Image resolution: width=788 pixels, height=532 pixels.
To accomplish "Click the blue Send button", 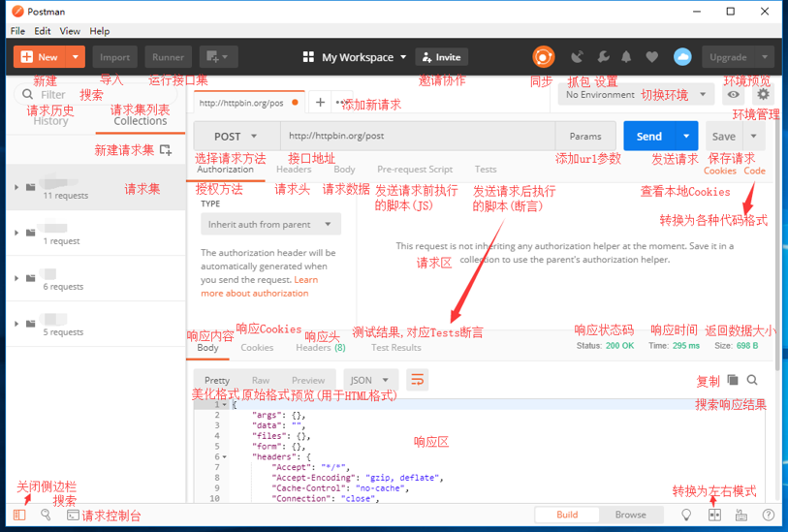I will click(x=649, y=136).
